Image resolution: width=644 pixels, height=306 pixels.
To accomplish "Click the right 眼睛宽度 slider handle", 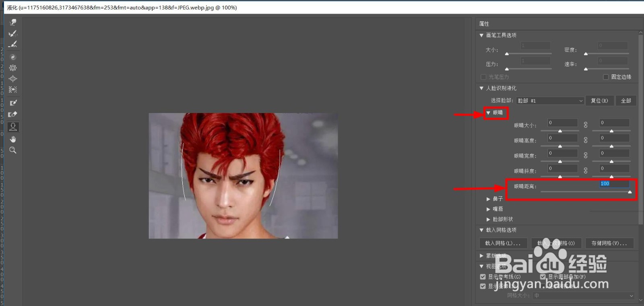I will 611,162.
